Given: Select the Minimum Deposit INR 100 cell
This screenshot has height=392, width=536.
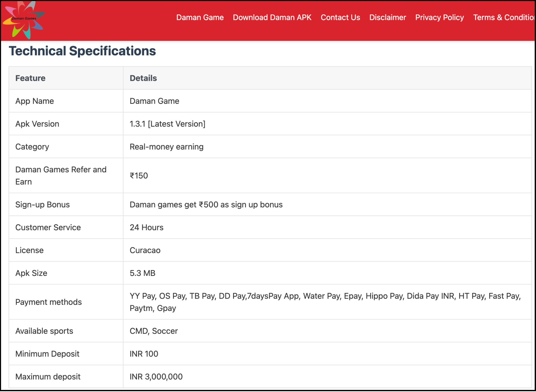Looking at the screenshot, I should click(144, 354).
